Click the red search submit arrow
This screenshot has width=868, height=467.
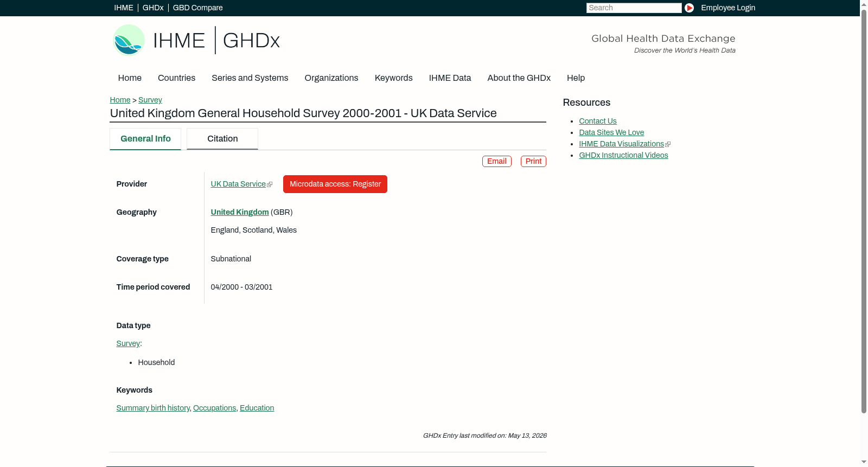(x=689, y=8)
